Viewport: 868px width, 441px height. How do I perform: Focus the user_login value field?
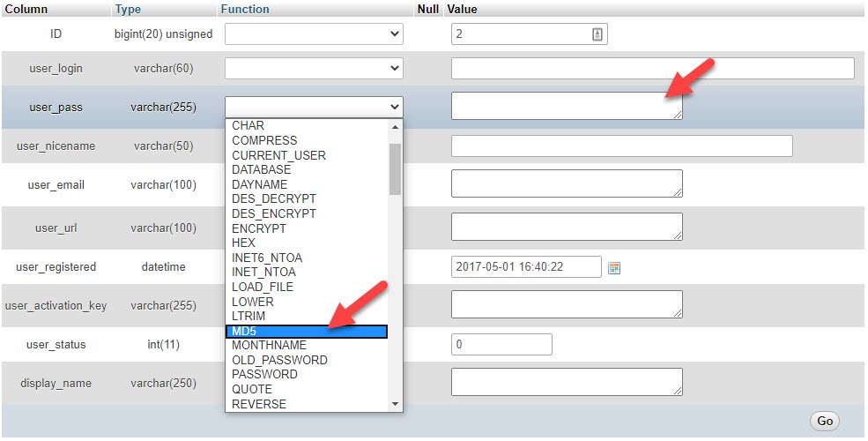[x=653, y=68]
